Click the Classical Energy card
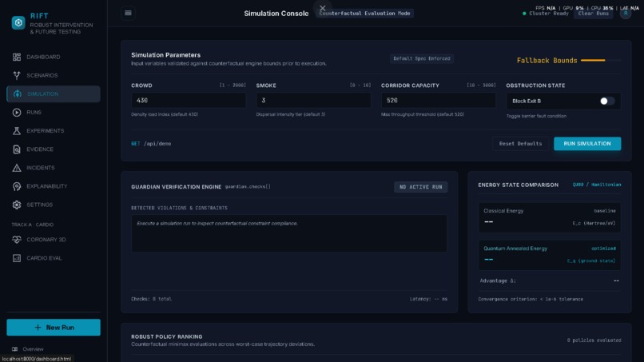 coord(550,217)
